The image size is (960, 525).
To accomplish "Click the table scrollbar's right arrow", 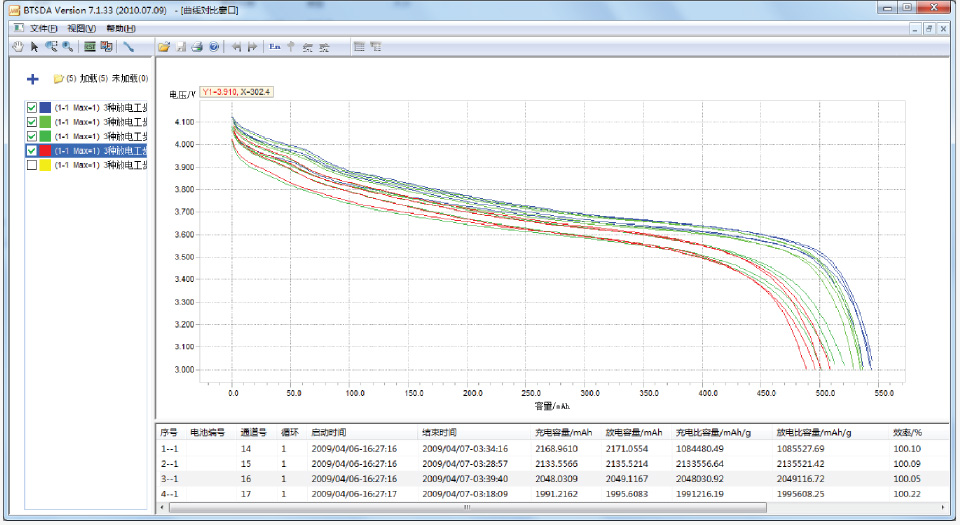I will click(943, 508).
